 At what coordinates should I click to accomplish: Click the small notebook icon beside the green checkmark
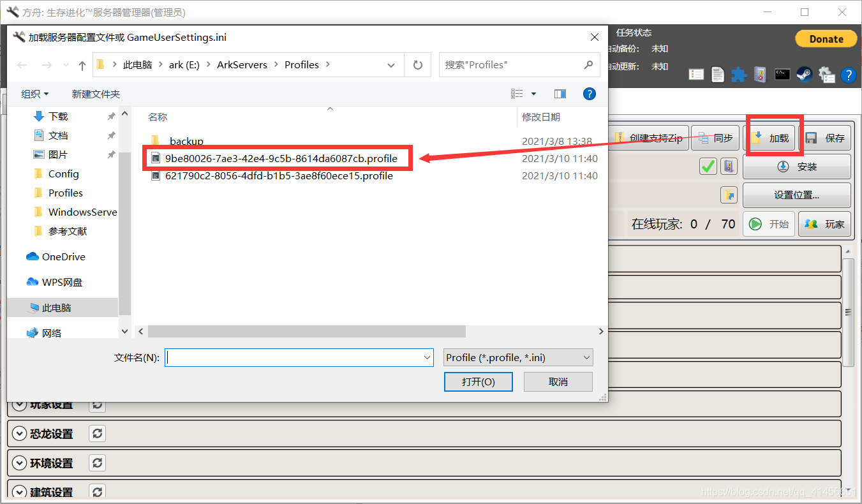click(729, 167)
